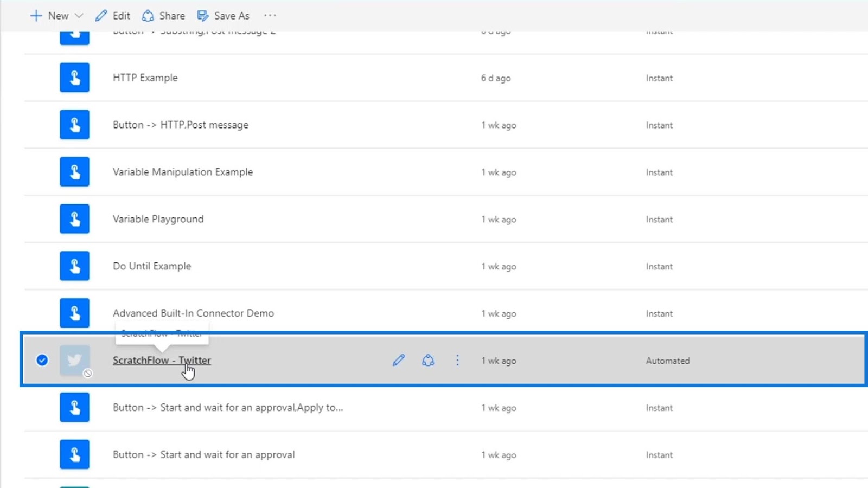Open the HTTP Example flow
Image resolution: width=868 pixels, height=488 pixels.
pyautogui.click(x=145, y=78)
